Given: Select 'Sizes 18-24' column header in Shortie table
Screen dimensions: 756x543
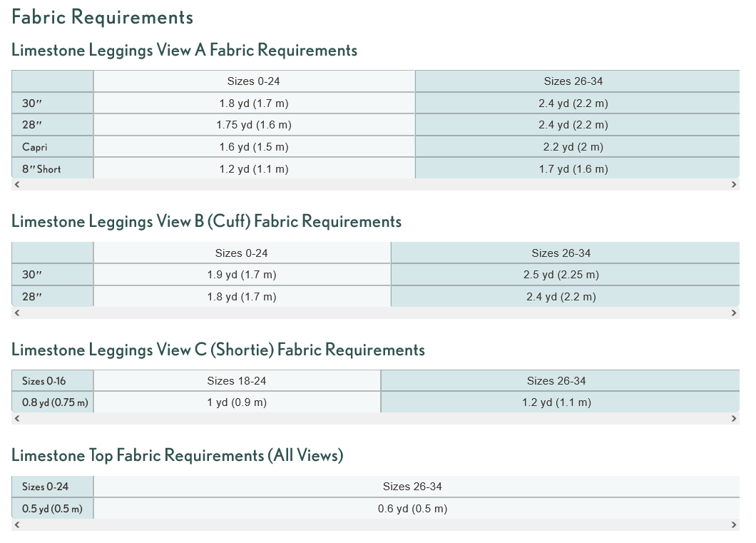Looking at the screenshot, I should point(237,381).
